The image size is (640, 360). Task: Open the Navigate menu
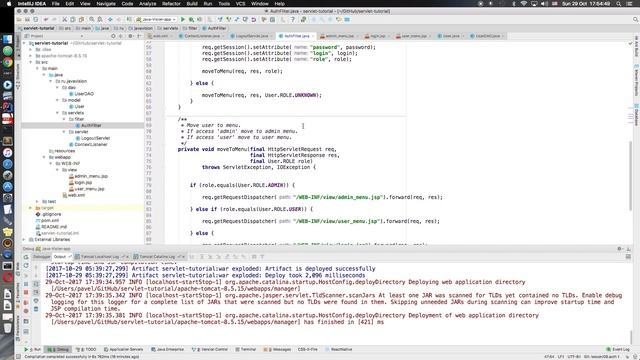(106, 4)
